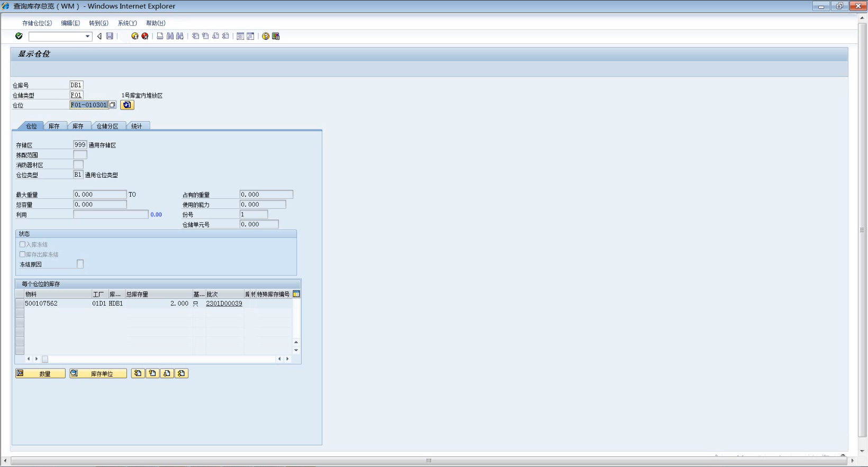
Task: Select the first row selector of stock table
Action: pyautogui.click(x=20, y=304)
